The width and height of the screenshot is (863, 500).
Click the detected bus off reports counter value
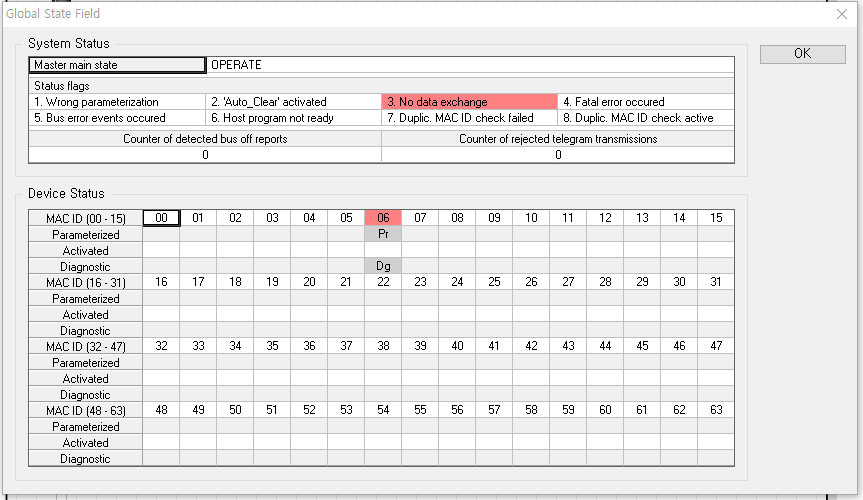tap(205, 155)
